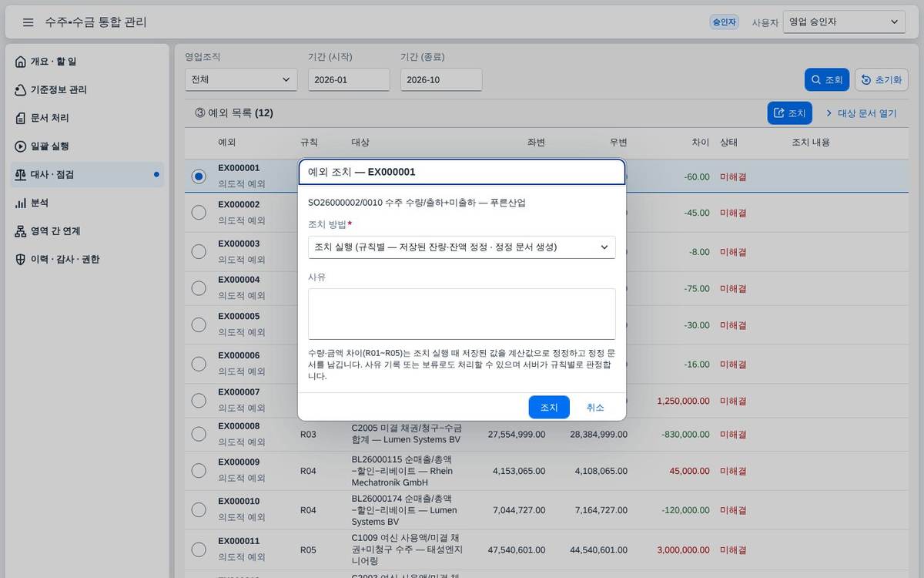The height and width of the screenshot is (578, 924).
Task: Click difference value 45,000.00
Action: click(x=690, y=470)
